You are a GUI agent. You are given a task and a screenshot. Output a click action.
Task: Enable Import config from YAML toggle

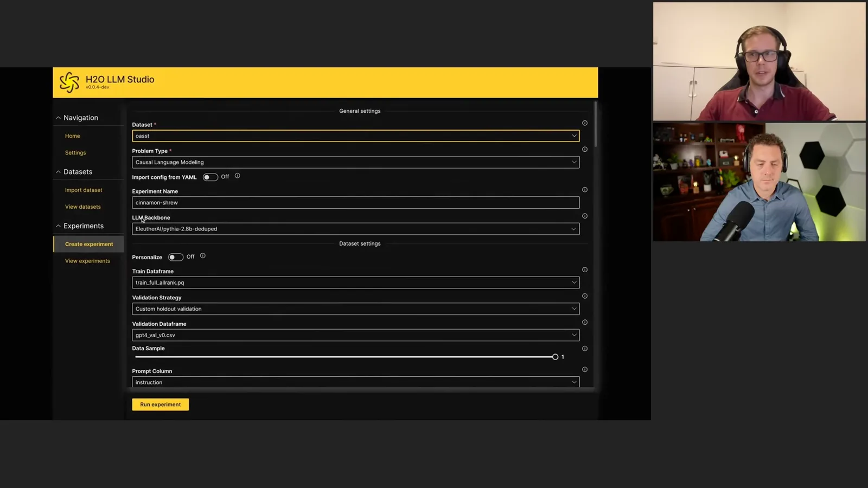point(210,177)
